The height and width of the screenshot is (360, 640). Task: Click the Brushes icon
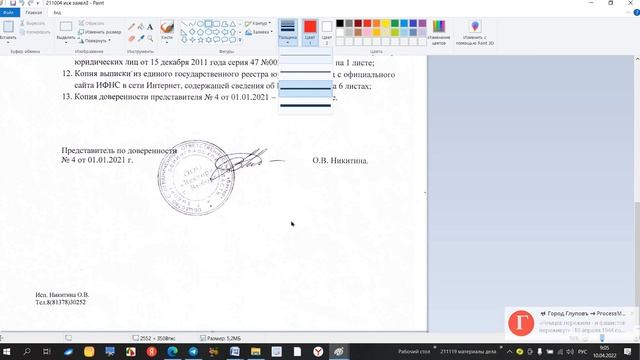coord(167,27)
